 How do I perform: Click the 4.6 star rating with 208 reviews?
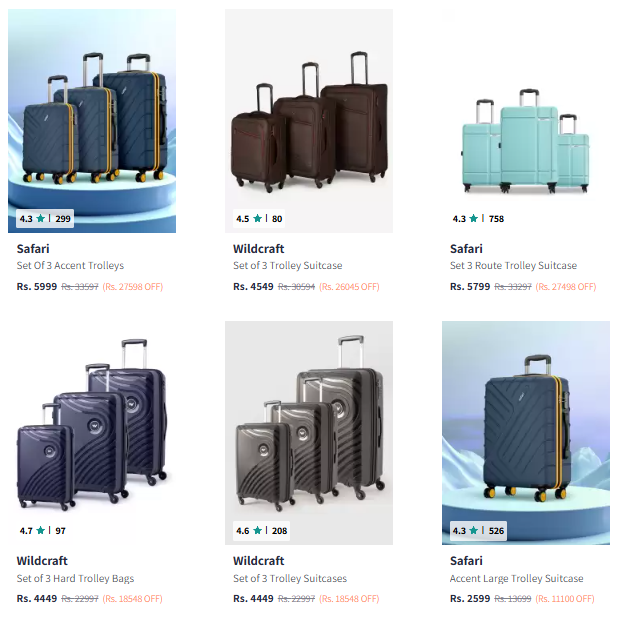click(x=262, y=531)
